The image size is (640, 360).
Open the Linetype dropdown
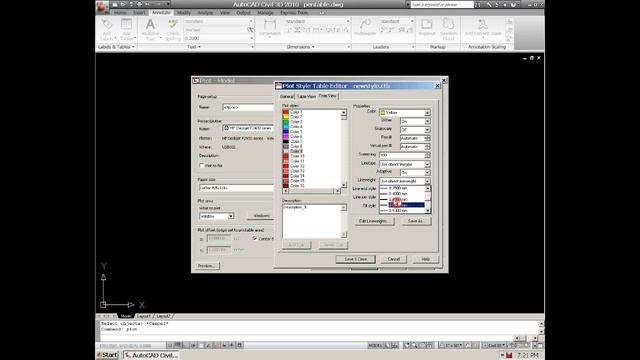point(404,164)
